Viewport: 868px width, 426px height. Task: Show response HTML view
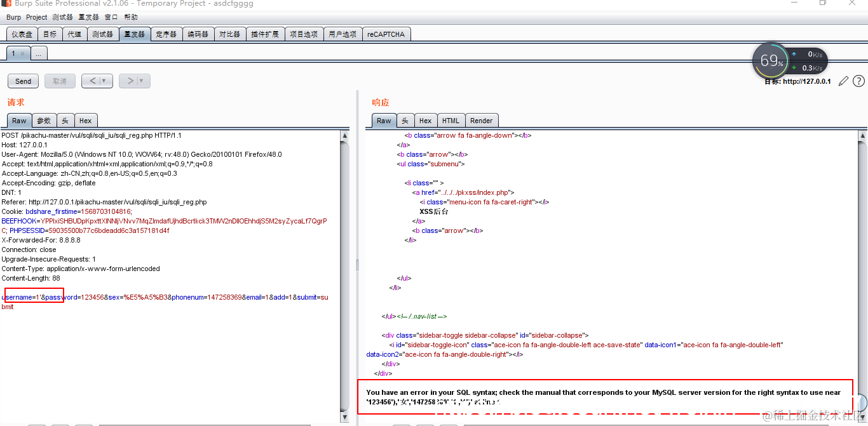click(451, 121)
